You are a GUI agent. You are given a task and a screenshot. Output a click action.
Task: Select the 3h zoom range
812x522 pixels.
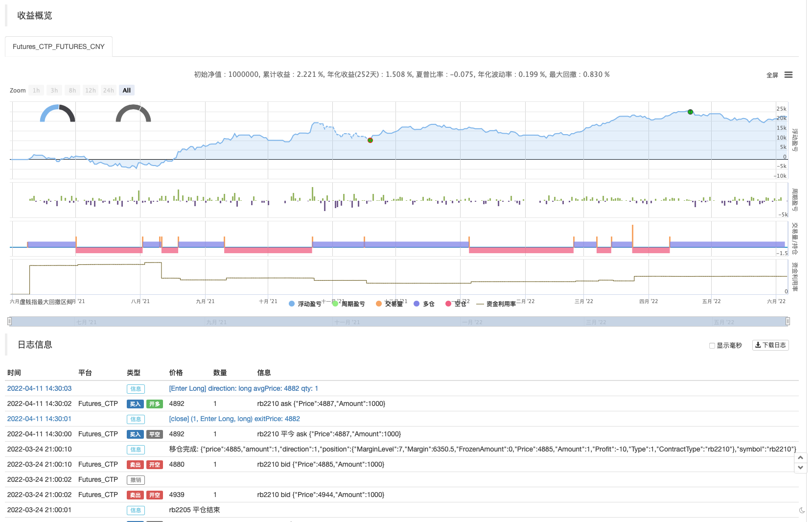click(x=54, y=90)
